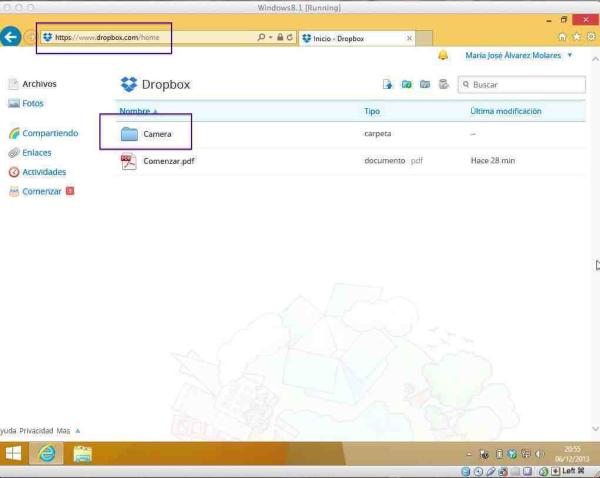600x478 pixels.
Task: Click the network tray icon
Action: click(526, 454)
